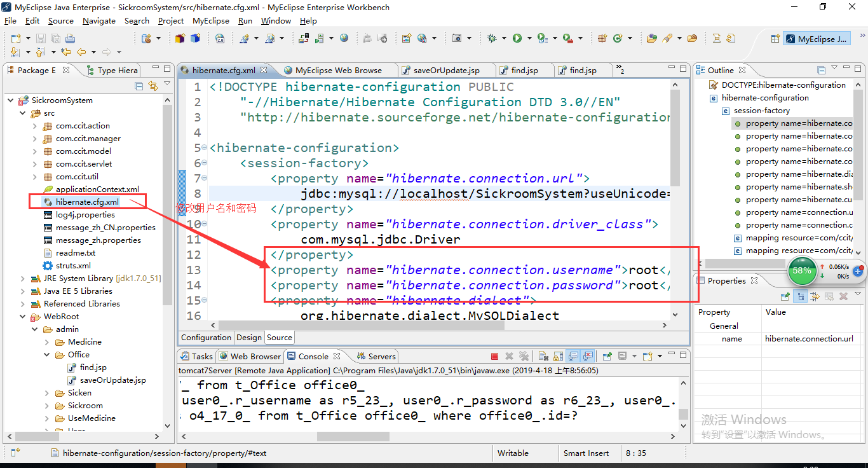This screenshot has width=868, height=468.
Task: Click the New Java class icon
Action: tap(617, 39)
